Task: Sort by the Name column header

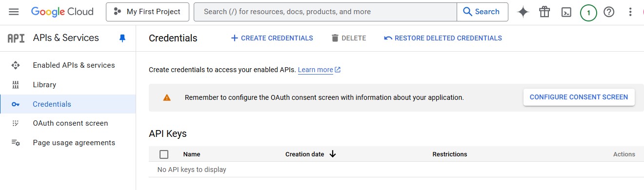Action: tap(192, 154)
